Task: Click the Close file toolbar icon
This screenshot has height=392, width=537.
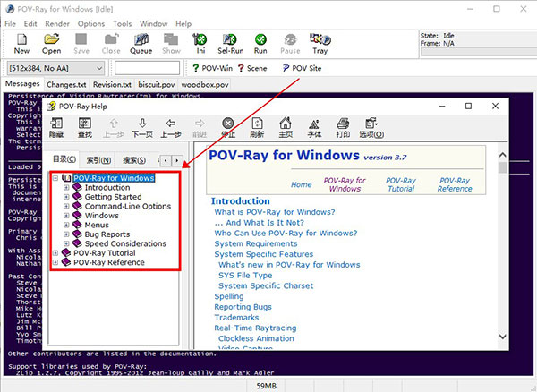Action: click(111, 39)
